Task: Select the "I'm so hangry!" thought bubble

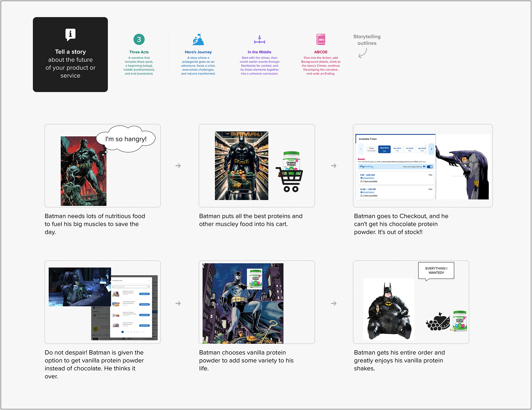Action: click(126, 139)
